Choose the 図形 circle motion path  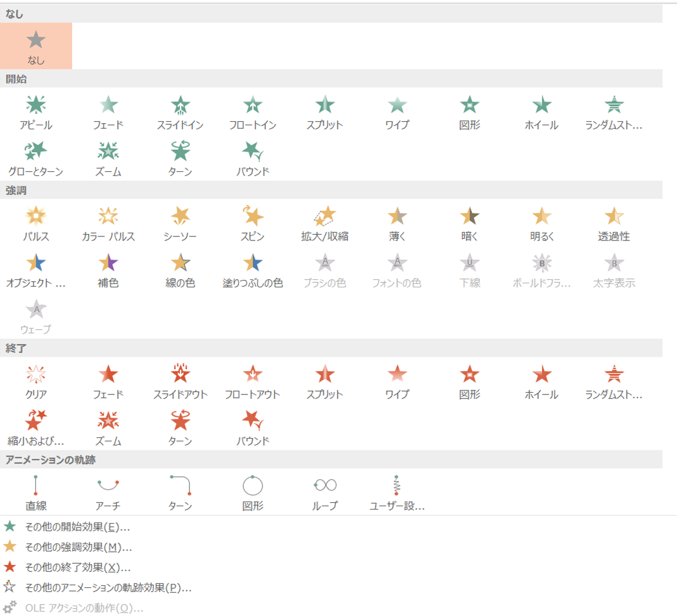click(252, 493)
